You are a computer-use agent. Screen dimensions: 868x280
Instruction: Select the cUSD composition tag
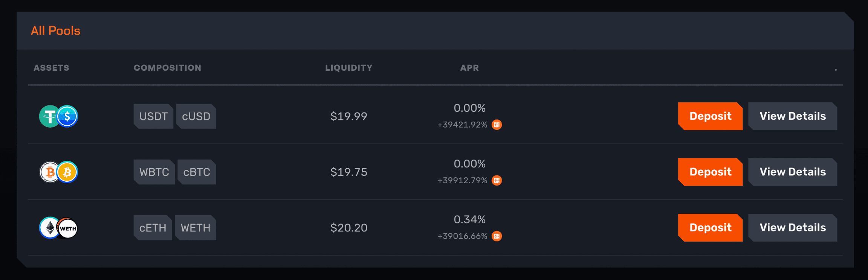196,116
